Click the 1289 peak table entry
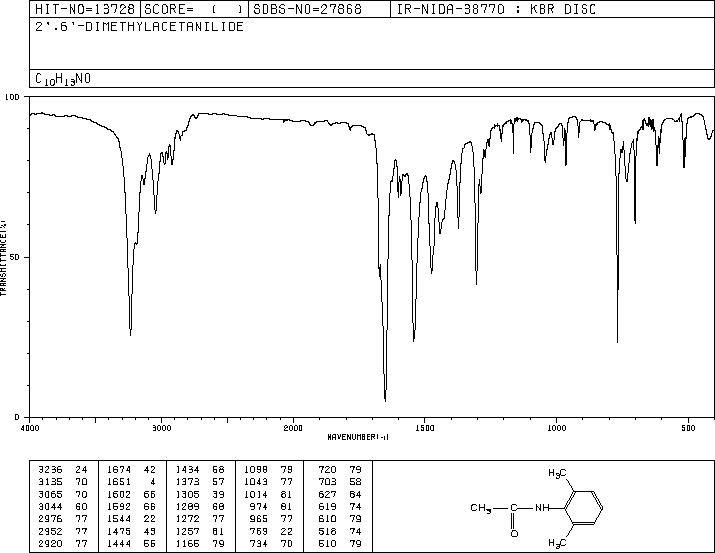 point(200,506)
